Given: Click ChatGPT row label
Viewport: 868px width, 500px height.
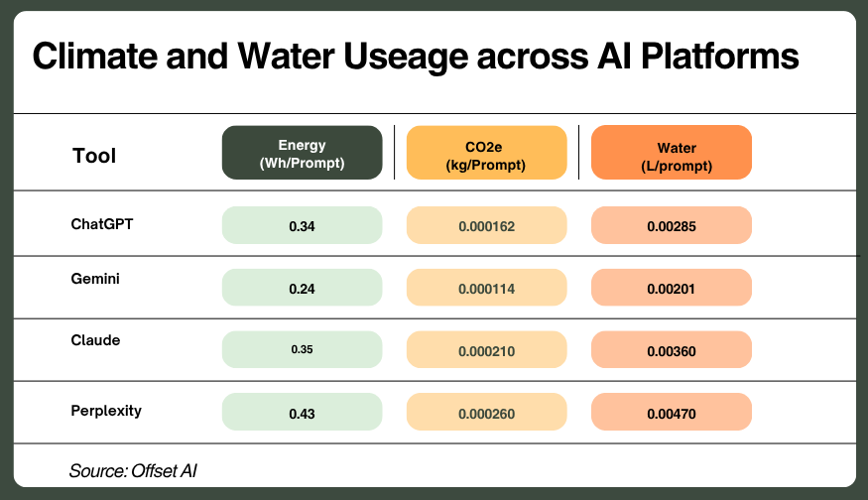Looking at the screenshot, I should coord(102,224).
